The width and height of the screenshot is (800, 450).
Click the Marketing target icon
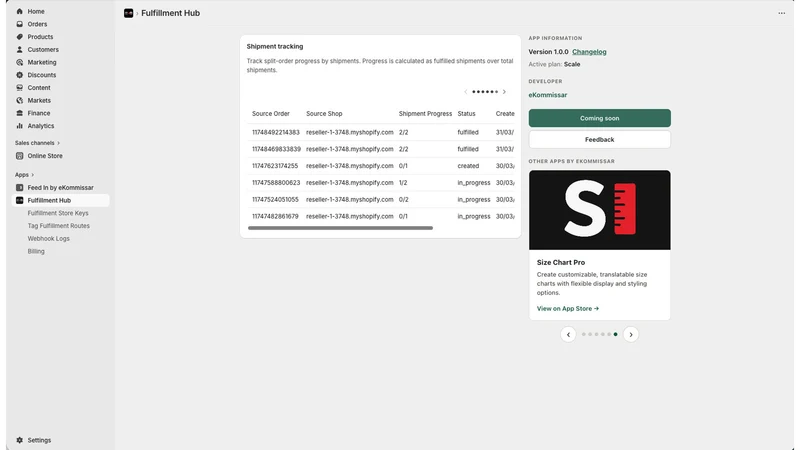click(19, 62)
